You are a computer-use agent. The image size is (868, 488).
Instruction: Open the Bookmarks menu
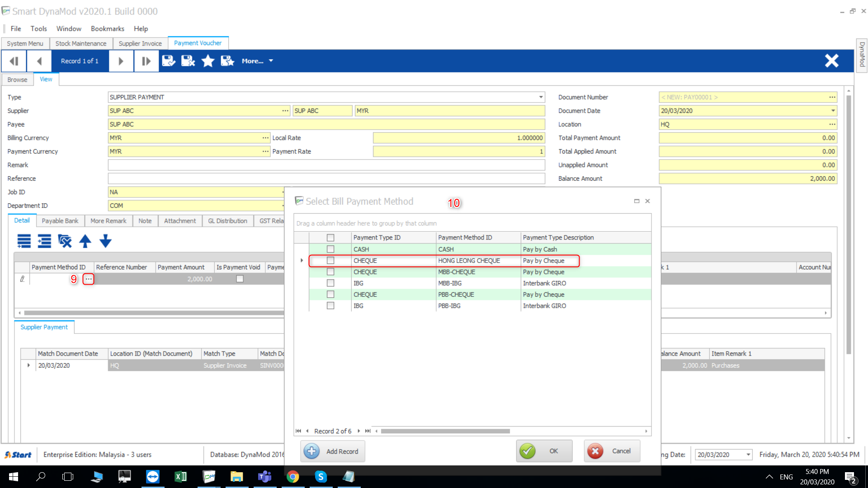coord(107,28)
